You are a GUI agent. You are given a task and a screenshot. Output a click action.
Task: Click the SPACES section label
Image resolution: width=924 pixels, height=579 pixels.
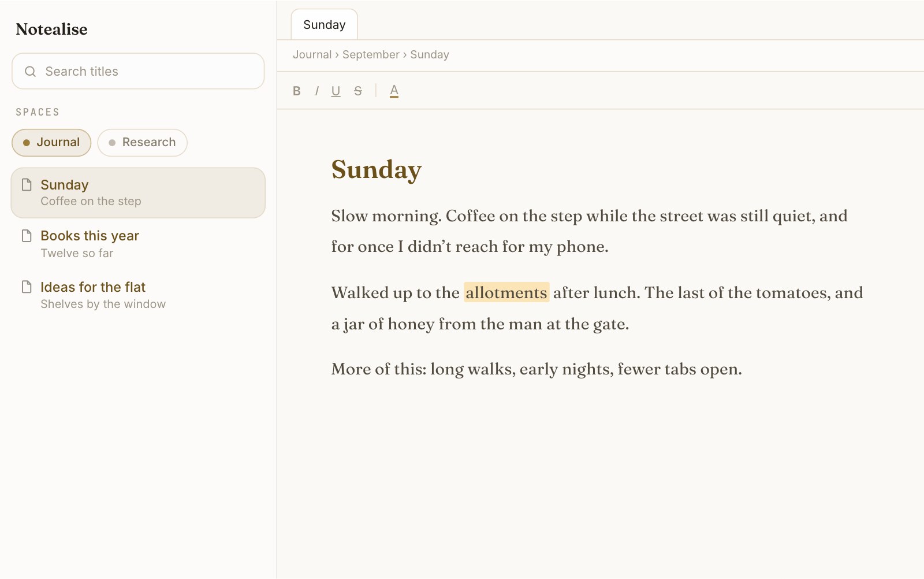pyautogui.click(x=38, y=112)
